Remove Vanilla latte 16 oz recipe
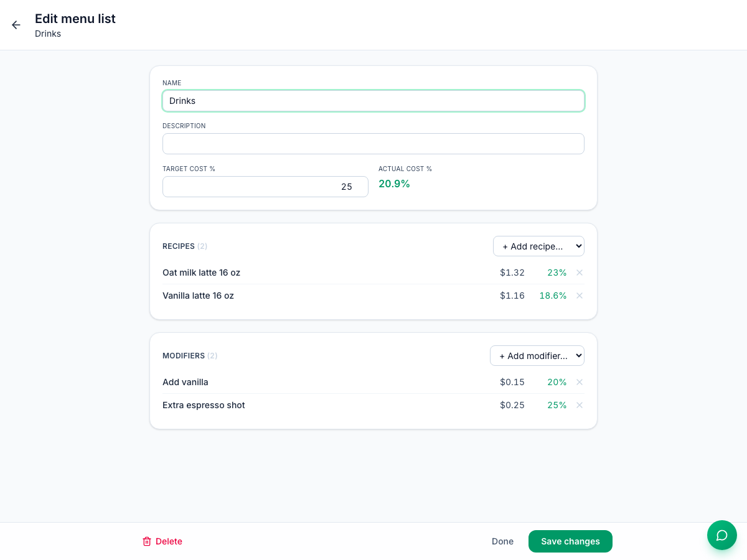This screenshot has width=747, height=560. click(x=580, y=296)
